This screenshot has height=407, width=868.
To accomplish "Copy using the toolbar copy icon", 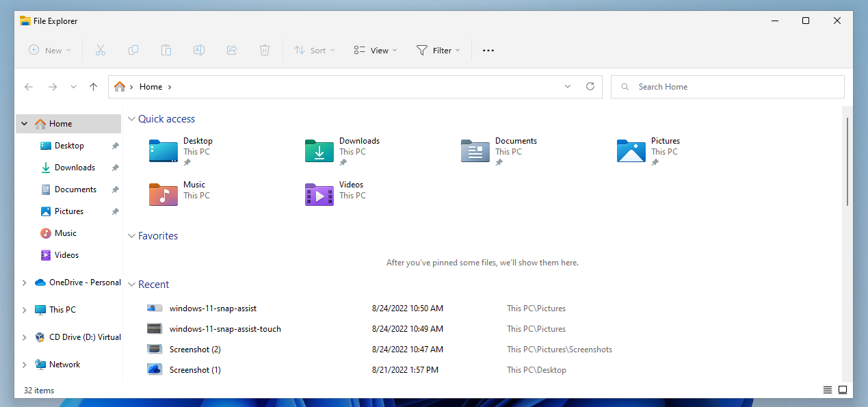I will (x=133, y=50).
